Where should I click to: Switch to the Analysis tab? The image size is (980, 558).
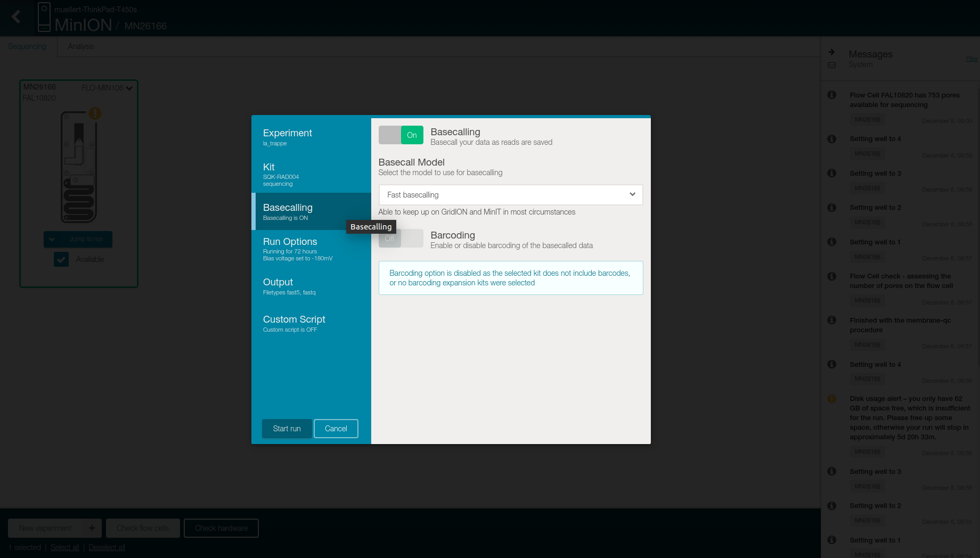coord(80,46)
